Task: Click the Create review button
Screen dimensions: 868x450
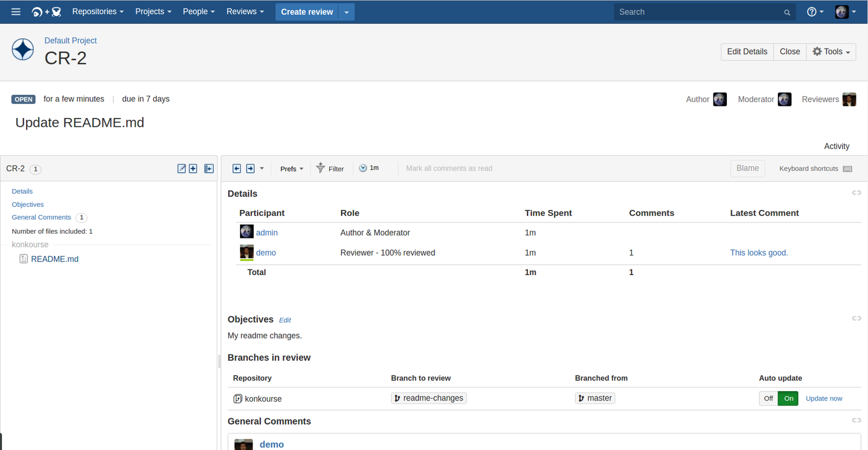Action: click(307, 12)
